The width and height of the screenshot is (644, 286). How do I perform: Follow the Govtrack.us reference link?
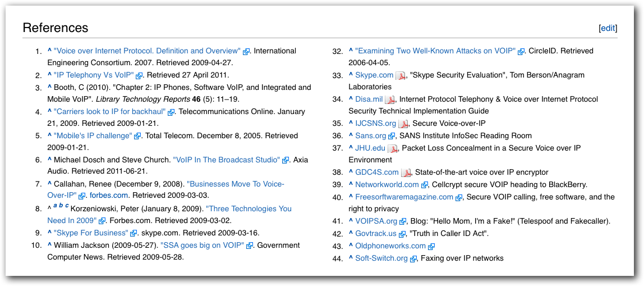tap(376, 234)
